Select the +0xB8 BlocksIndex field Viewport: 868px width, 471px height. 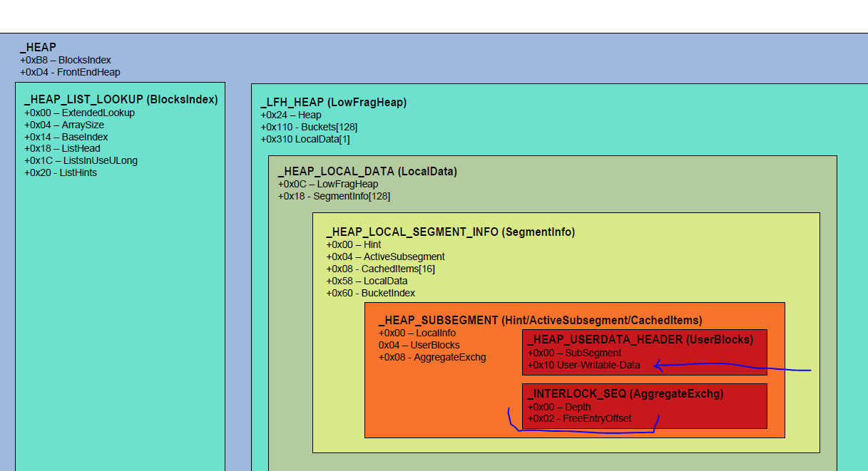click(66, 61)
